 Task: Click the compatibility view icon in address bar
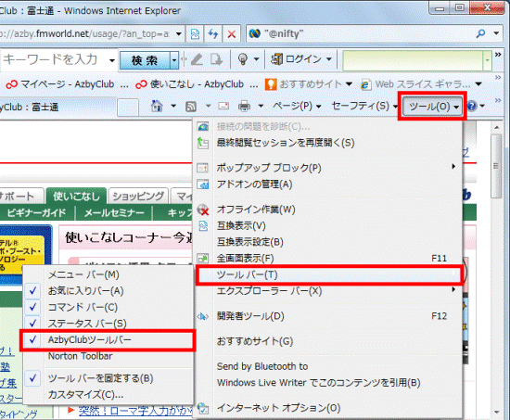[195, 33]
